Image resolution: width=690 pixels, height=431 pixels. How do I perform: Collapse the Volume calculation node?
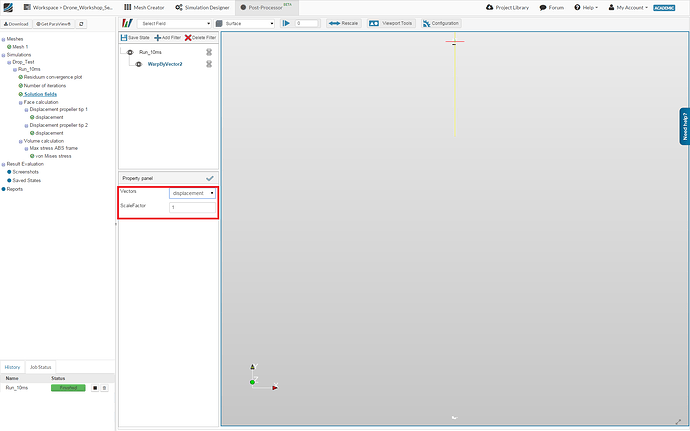21,141
